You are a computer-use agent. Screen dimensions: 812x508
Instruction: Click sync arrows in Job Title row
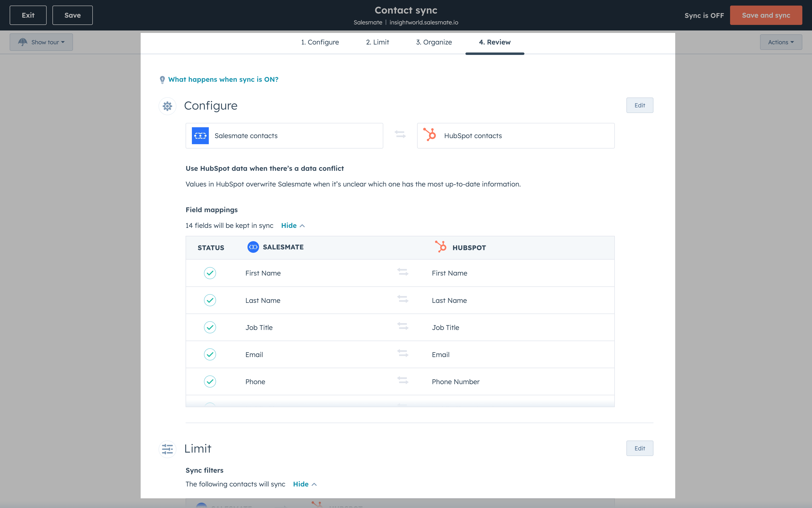[403, 326]
